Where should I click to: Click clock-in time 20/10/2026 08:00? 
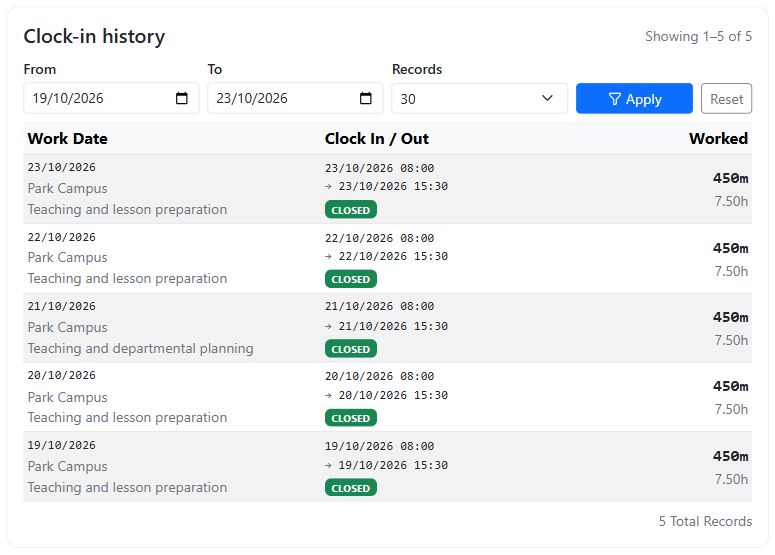[380, 377]
